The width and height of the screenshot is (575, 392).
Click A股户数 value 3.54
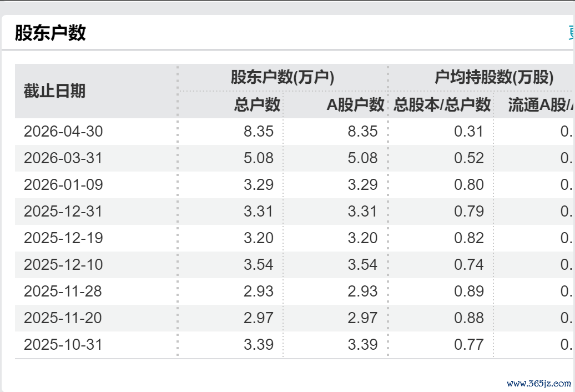pos(362,265)
